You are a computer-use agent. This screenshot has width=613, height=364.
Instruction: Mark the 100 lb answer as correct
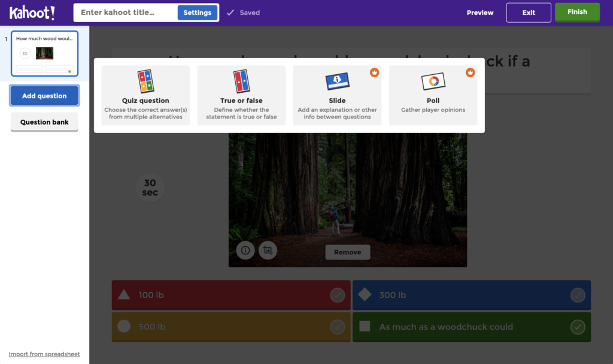pyautogui.click(x=338, y=295)
